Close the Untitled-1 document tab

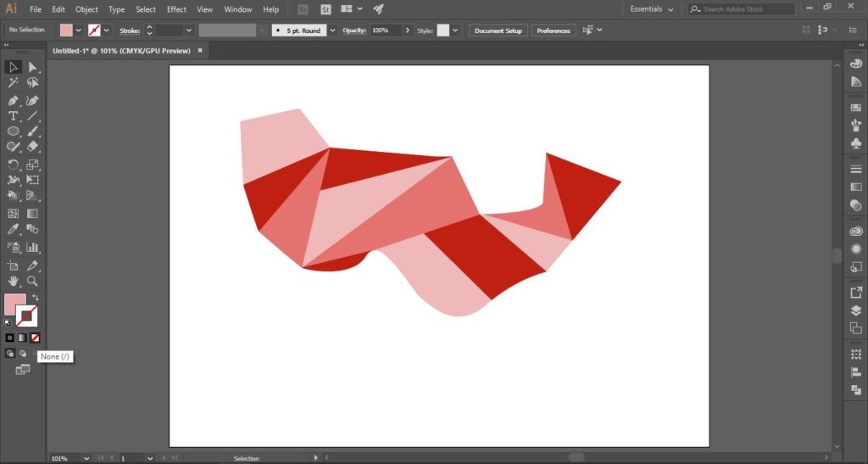click(x=200, y=50)
